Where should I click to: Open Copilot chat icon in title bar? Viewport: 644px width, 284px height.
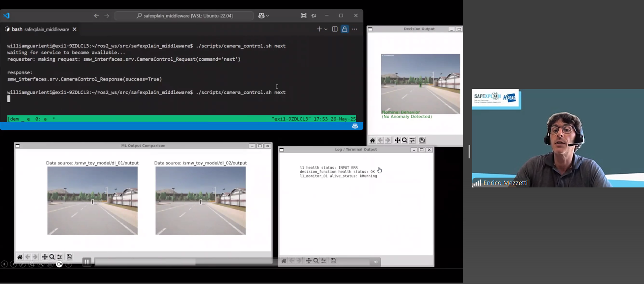coord(262,16)
